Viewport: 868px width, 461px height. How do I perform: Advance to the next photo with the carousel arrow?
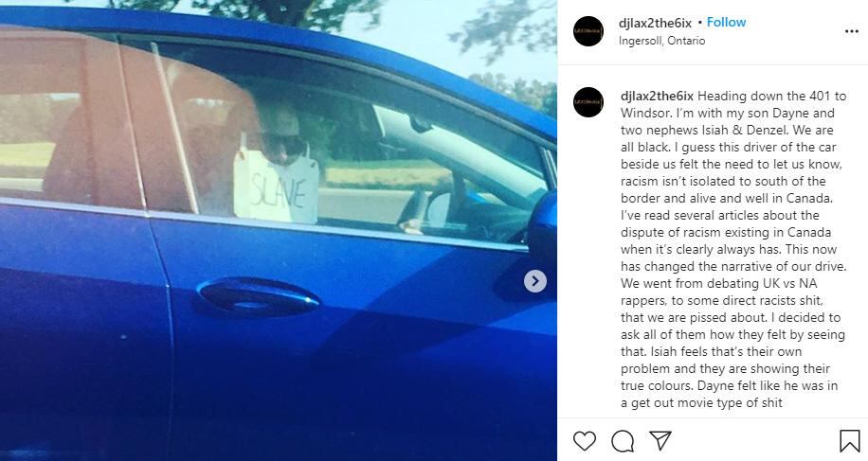[535, 281]
